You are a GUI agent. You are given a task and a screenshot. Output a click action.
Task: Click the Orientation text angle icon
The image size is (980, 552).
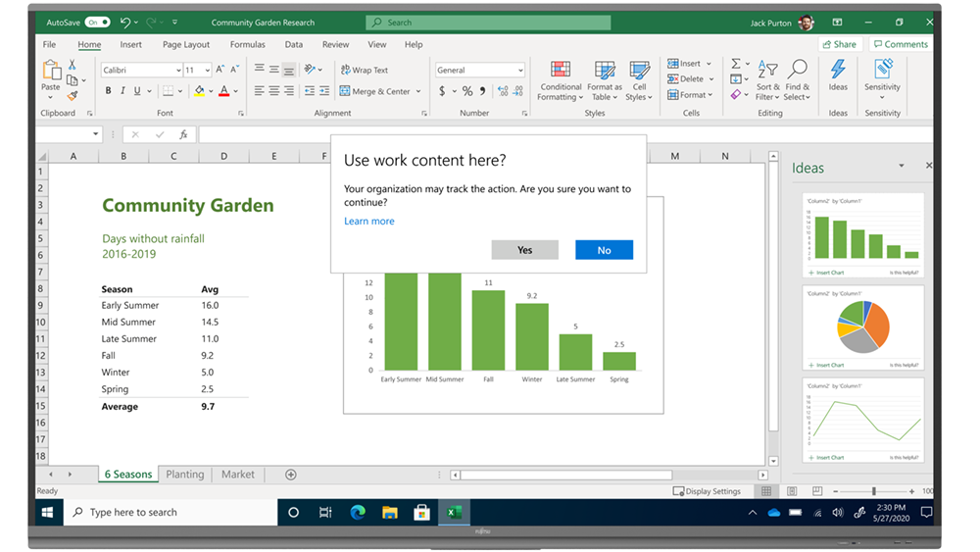(x=310, y=70)
